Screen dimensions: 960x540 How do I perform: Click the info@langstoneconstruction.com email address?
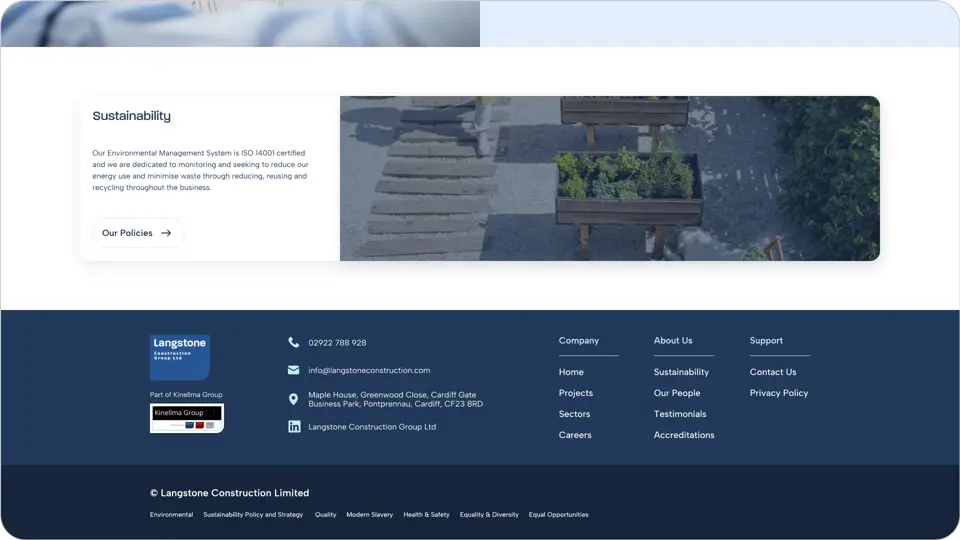tap(369, 370)
